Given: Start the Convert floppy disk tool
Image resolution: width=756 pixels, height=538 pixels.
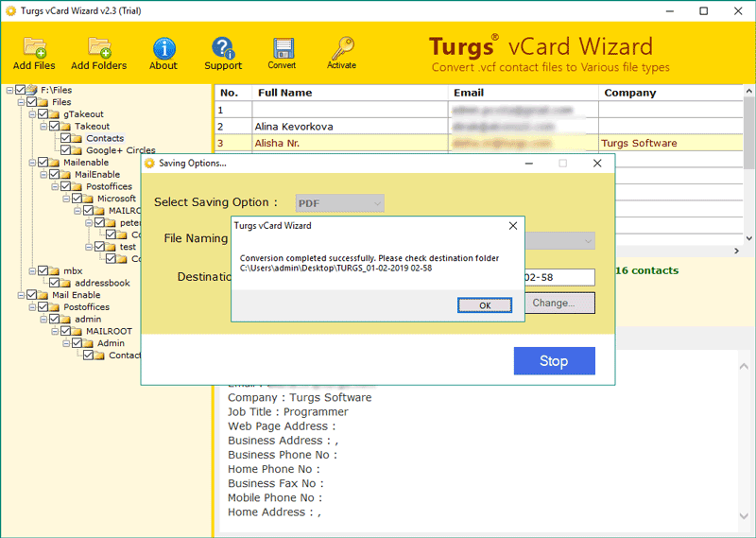Looking at the screenshot, I should click(282, 54).
